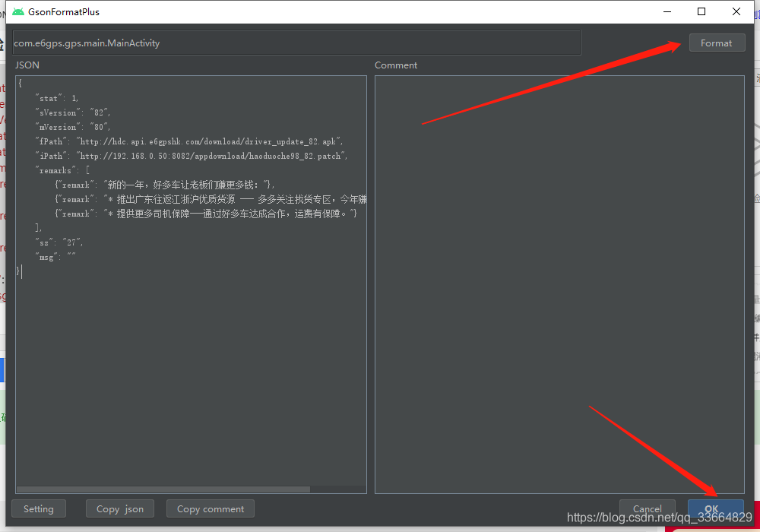Click the Comment panel header label
The width and height of the screenshot is (760, 532).
click(395, 65)
